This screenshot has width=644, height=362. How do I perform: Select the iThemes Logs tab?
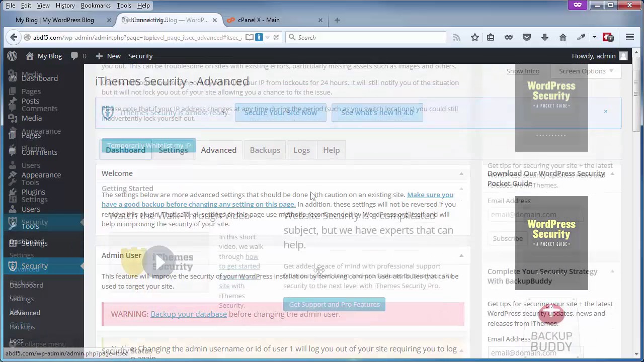point(302,150)
